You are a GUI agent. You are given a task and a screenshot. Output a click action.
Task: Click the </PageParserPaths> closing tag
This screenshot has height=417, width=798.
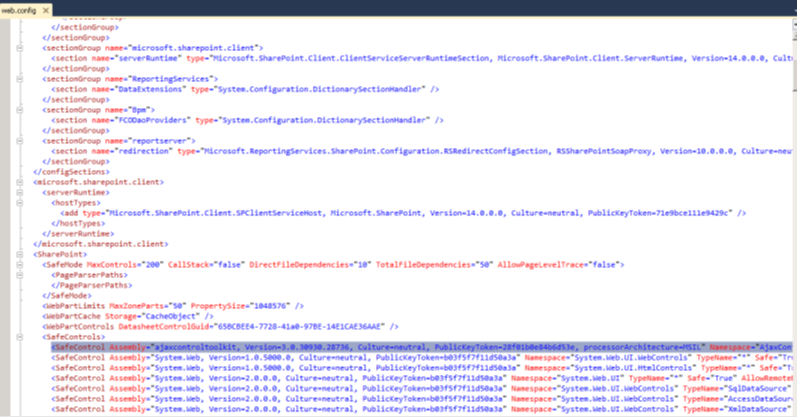pos(92,285)
